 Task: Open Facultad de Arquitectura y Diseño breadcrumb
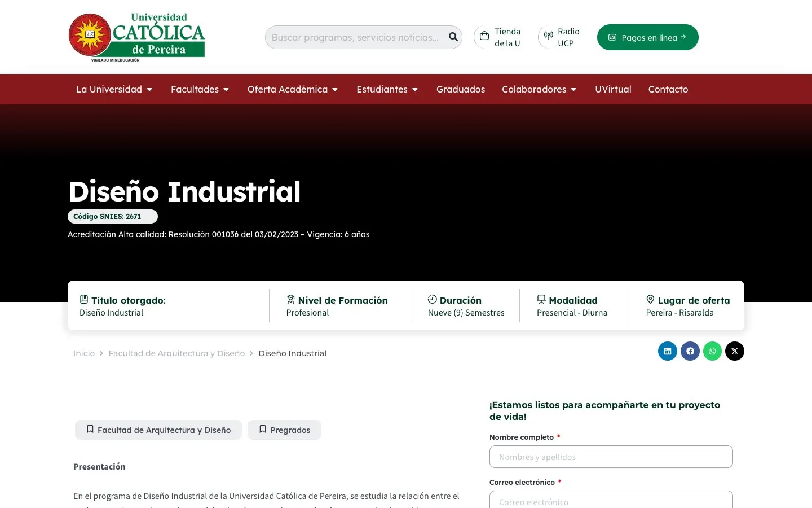[x=176, y=353]
